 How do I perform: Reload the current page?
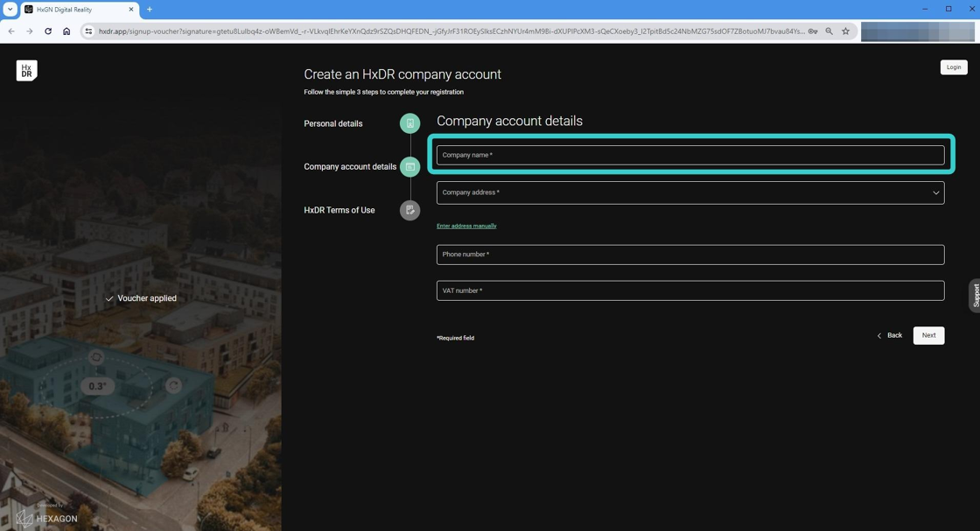pyautogui.click(x=48, y=31)
